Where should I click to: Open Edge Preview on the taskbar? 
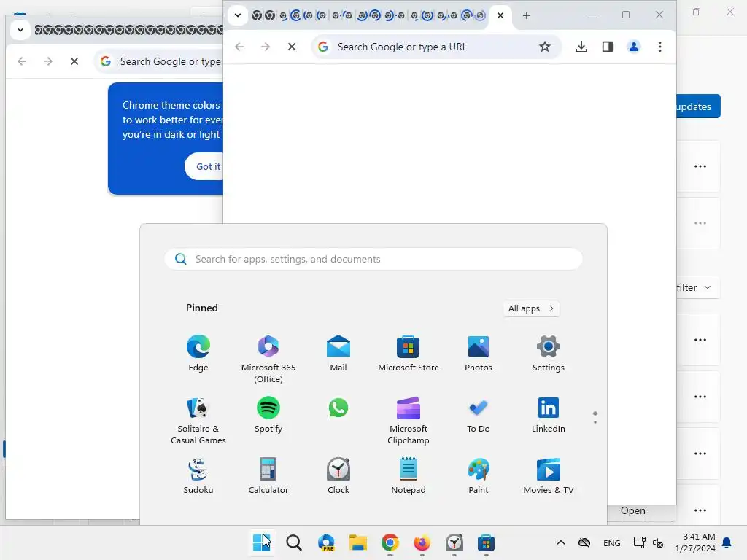pos(326,542)
